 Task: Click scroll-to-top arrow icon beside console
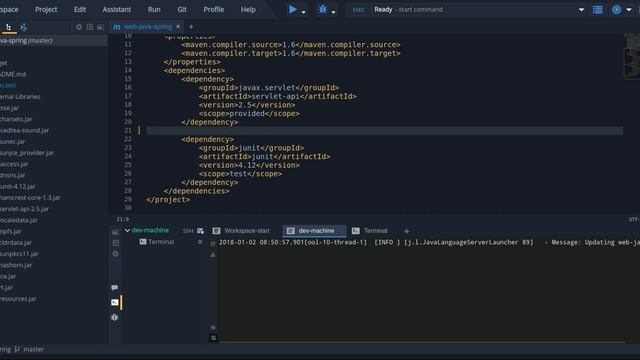click(213, 255)
